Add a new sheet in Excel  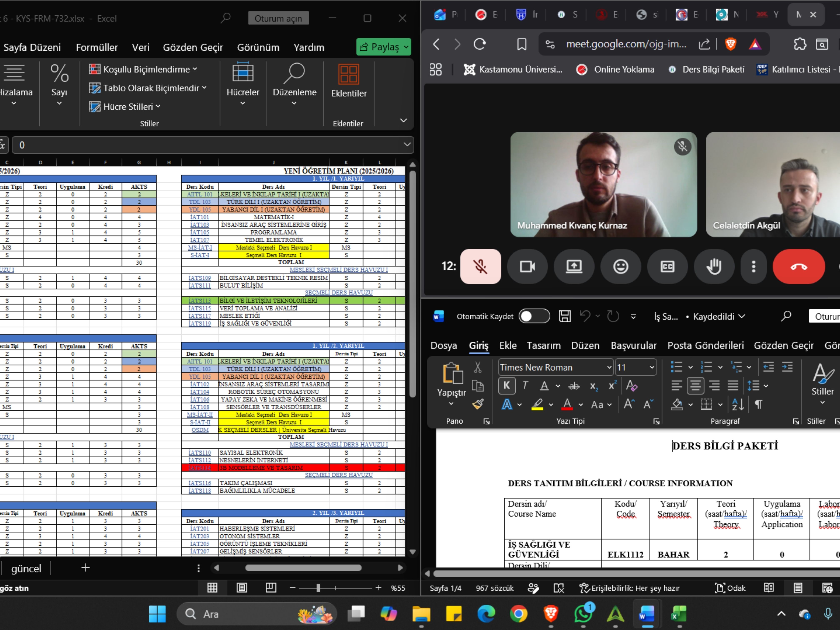[x=85, y=568]
